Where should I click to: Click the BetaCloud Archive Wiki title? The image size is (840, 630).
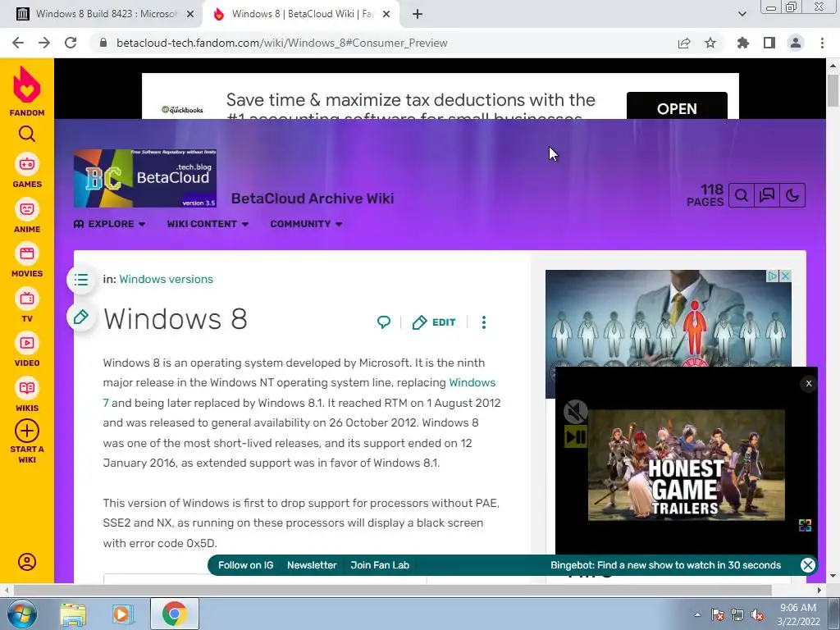[x=313, y=199]
